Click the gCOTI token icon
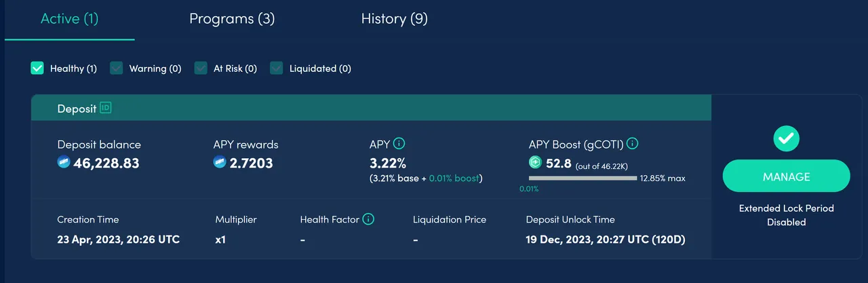Image resolution: width=868 pixels, height=283 pixels. click(x=536, y=163)
